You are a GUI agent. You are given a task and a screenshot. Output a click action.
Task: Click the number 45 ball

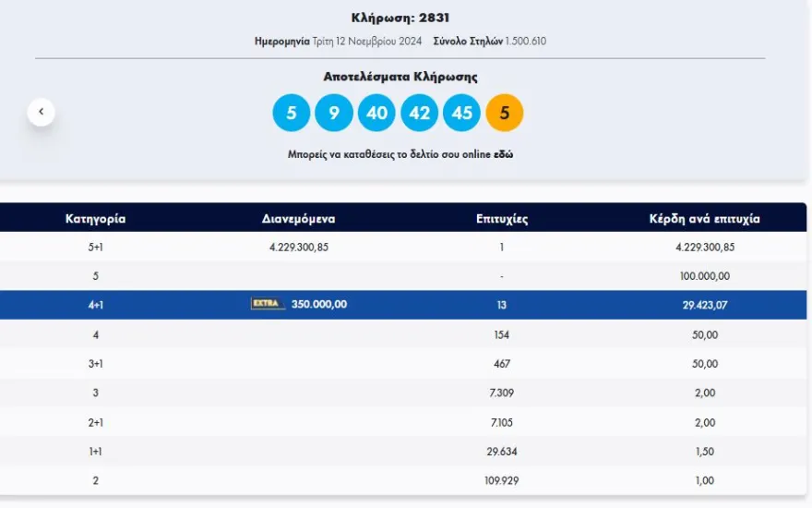(x=461, y=113)
